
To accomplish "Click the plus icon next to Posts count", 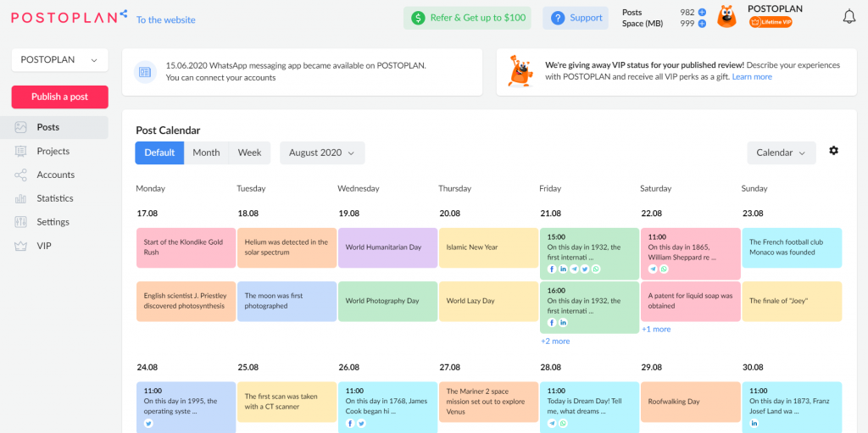I will coord(702,12).
